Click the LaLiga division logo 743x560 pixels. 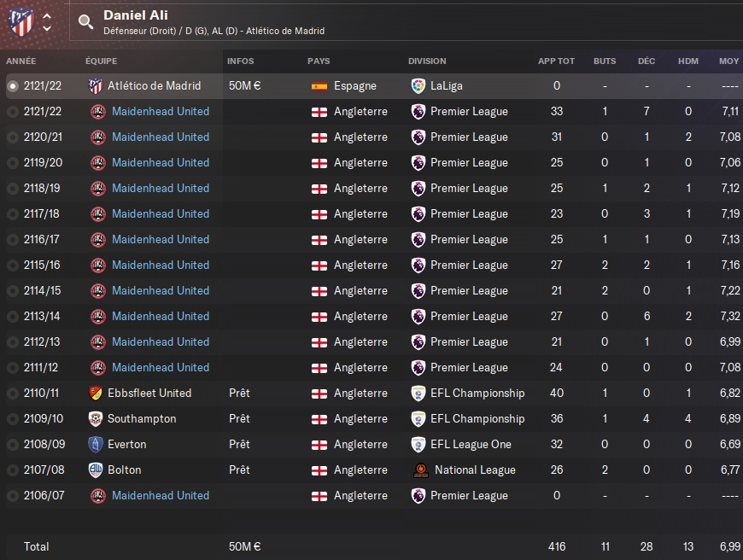coord(418,86)
